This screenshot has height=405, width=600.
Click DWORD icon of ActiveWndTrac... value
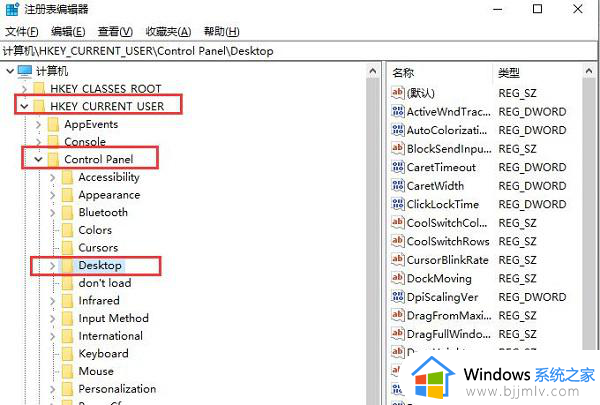(x=398, y=111)
